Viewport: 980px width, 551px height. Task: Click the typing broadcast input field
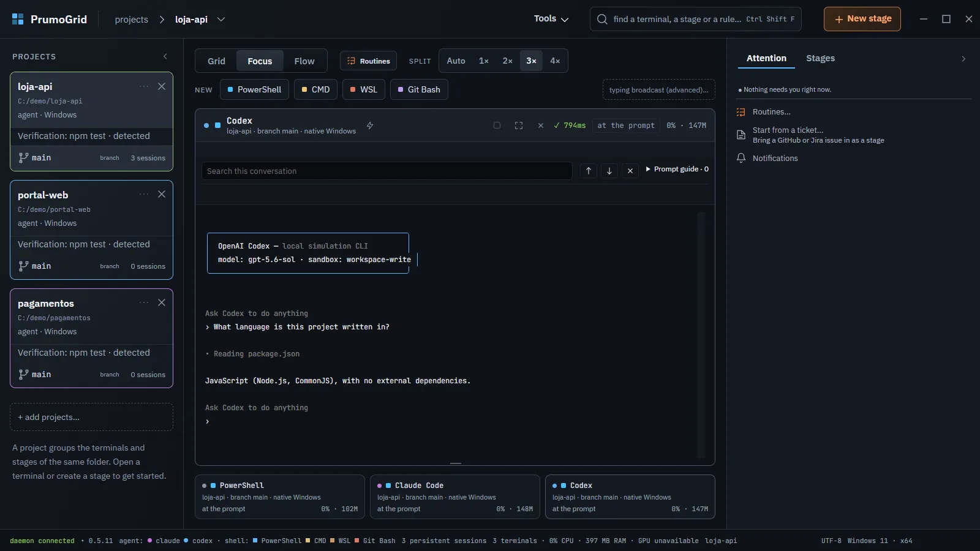point(659,89)
